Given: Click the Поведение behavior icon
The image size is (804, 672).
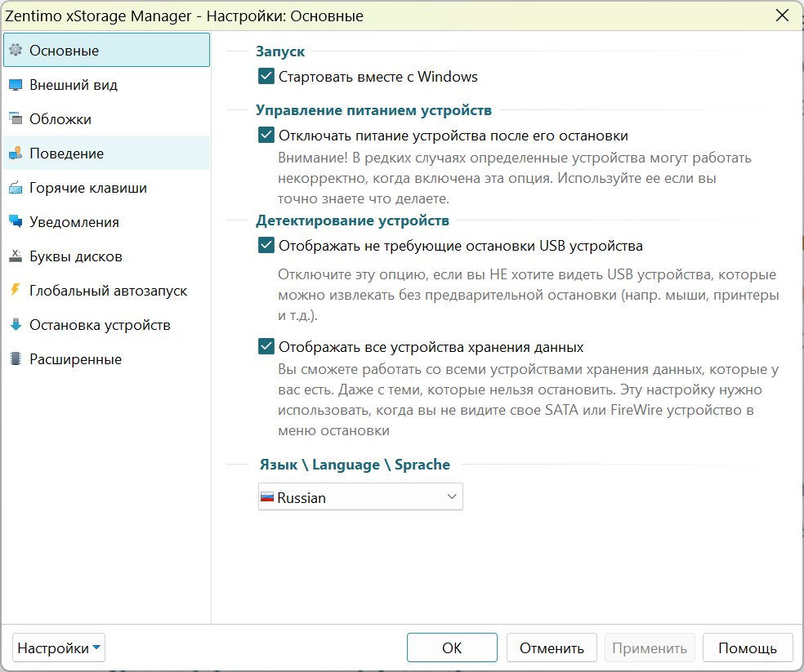Looking at the screenshot, I should (16, 153).
